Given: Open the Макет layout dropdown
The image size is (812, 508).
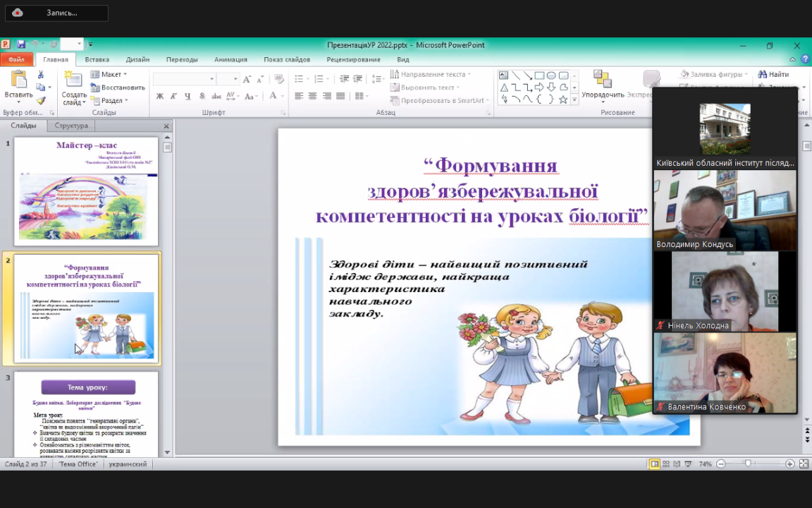Looking at the screenshot, I should point(109,74).
